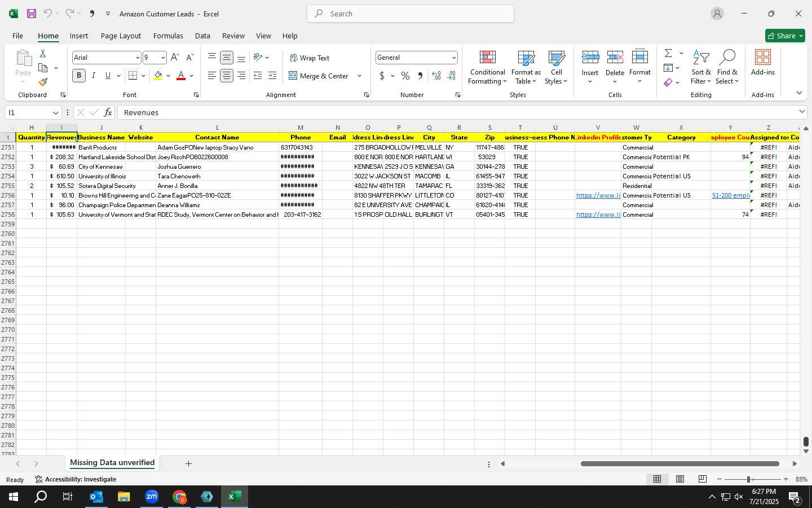Image resolution: width=812 pixels, height=508 pixels.
Task: Open the Font Color dropdown arrow
Action: (191, 76)
